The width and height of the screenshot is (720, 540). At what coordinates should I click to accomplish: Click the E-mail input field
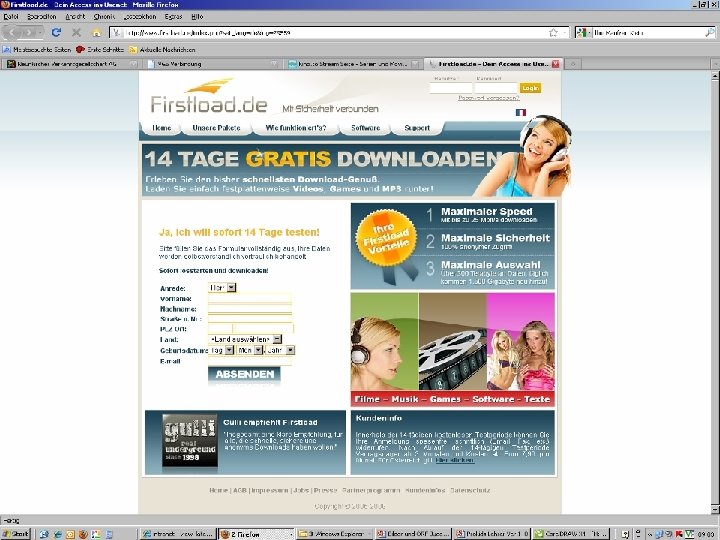pos(250,361)
